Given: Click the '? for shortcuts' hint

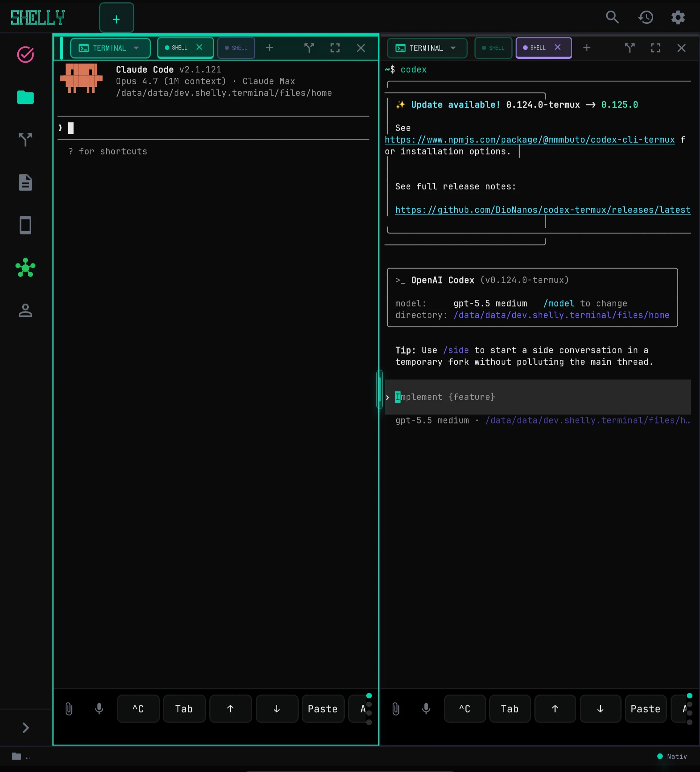Looking at the screenshot, I should pyautogui.click(x=107, y=151).
